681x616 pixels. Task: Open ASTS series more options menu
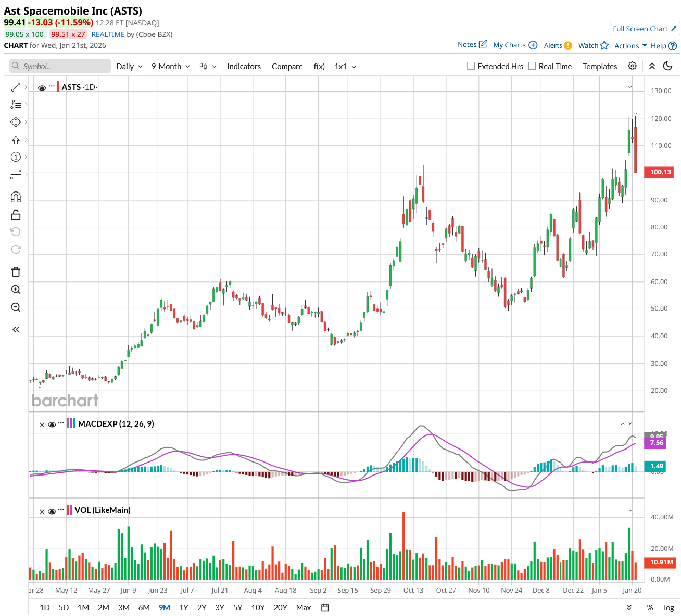(x=52, y=86)
